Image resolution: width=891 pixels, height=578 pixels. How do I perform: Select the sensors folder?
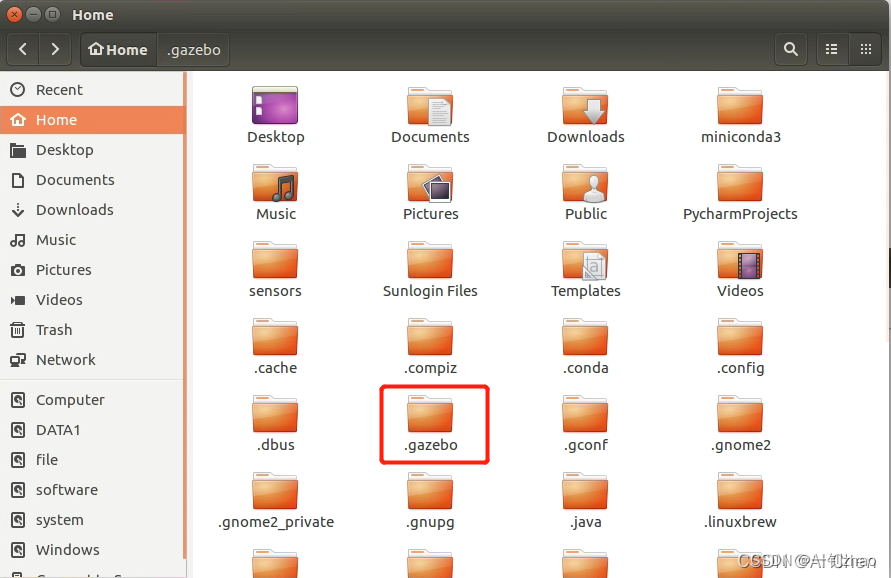pyautogui.click(x=276, y=269)
